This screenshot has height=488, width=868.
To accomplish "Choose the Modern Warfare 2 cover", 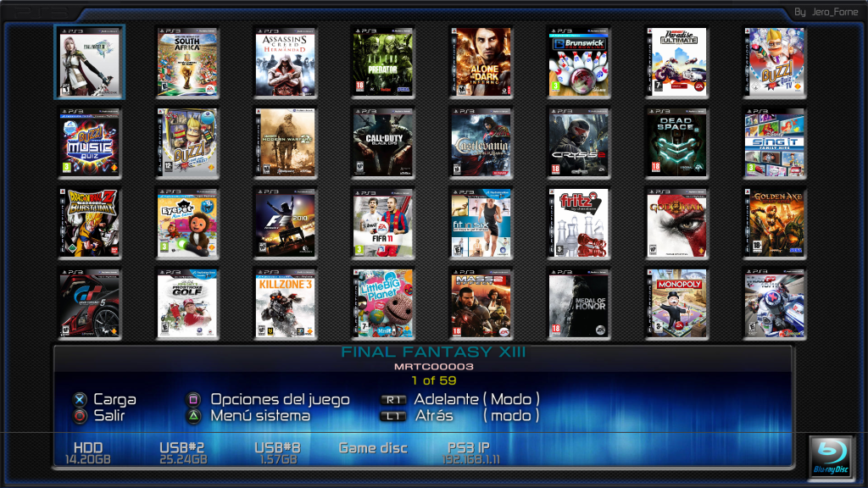I will coord(285,142).
